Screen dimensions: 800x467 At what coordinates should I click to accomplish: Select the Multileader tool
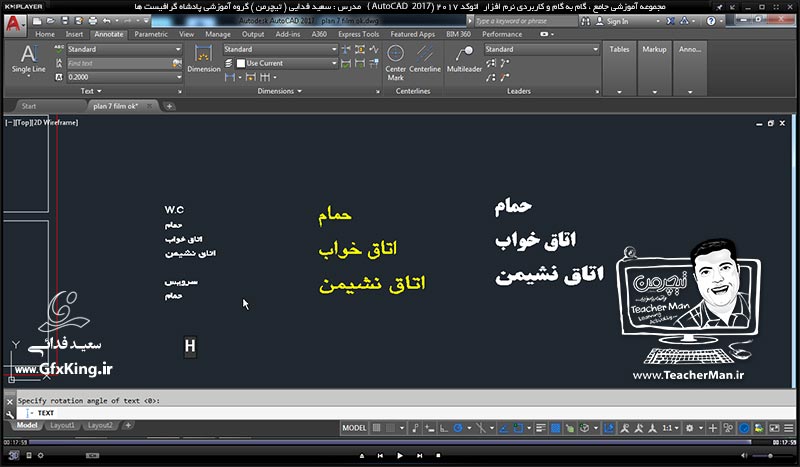[464, 59]
